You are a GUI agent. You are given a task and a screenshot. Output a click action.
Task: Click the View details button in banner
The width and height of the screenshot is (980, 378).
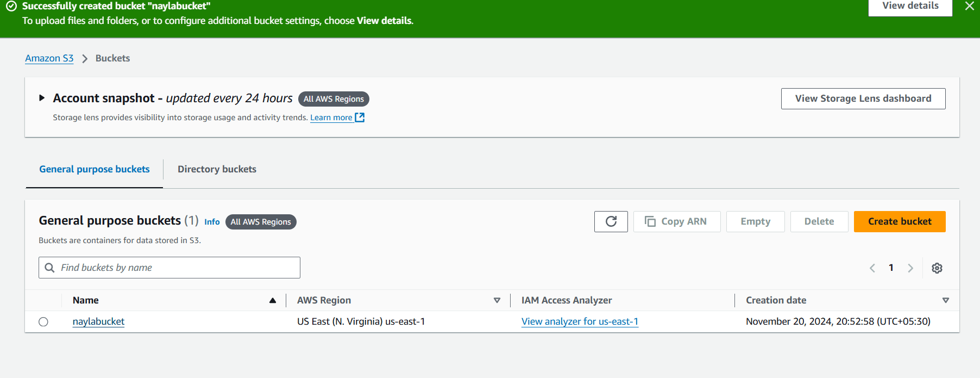tap(910, 7)
